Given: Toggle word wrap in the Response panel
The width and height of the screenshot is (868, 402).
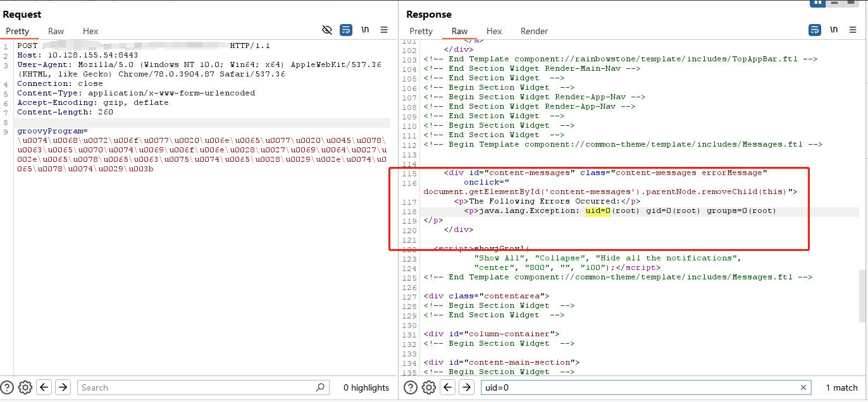Looking at the screenshot, I should point(815,30).
